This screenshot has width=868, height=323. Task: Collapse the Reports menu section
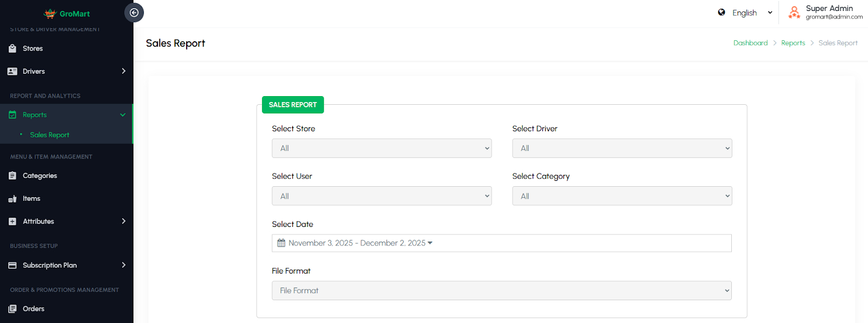(x=123, y=115)
